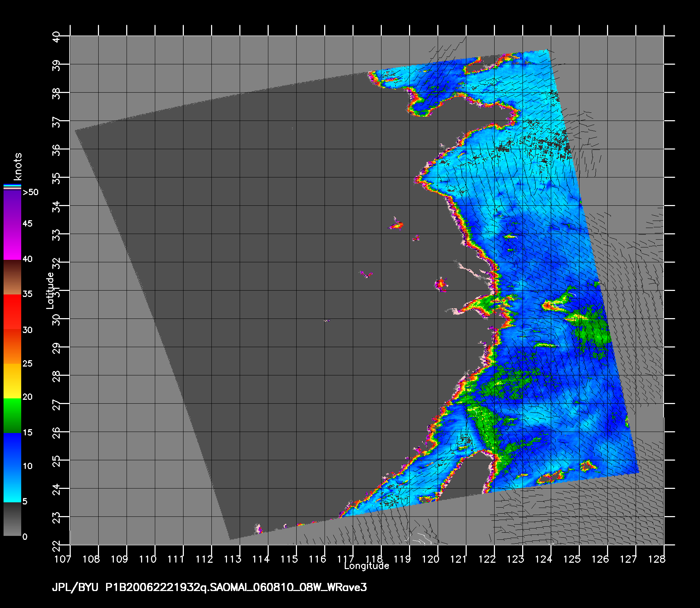Image resolution: width=700 pixels, height=608 pixels.
Task: Click the 'Latitude' axis title
Action: tap(50, 290)
